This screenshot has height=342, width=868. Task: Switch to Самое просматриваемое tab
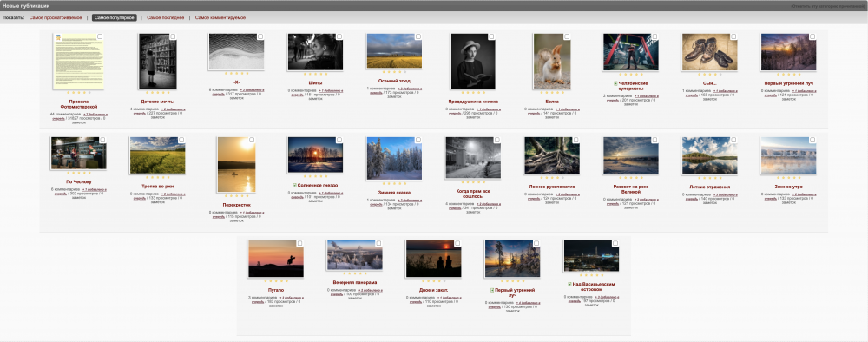pos(55,17)
